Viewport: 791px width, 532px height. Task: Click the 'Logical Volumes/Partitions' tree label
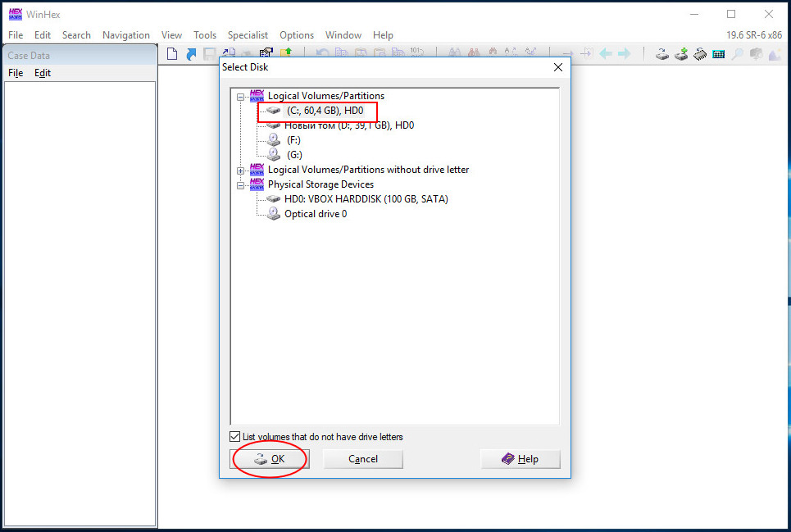click(x=326, y=96)
